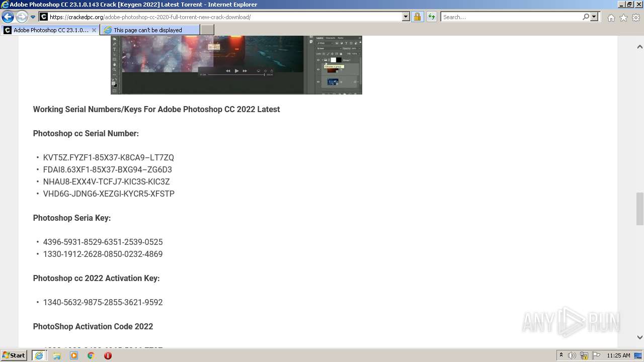
Task: Click the volume speaker tray icon
Action: pos(572,355)
